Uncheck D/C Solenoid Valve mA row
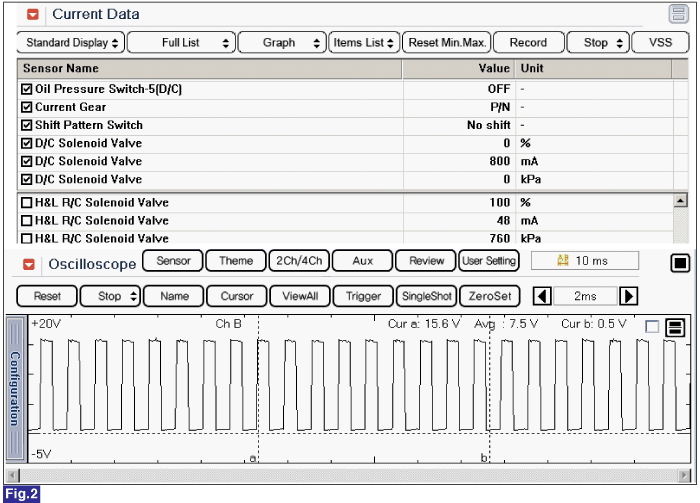This screenshot has width=700, height=503. click(27, 161)
